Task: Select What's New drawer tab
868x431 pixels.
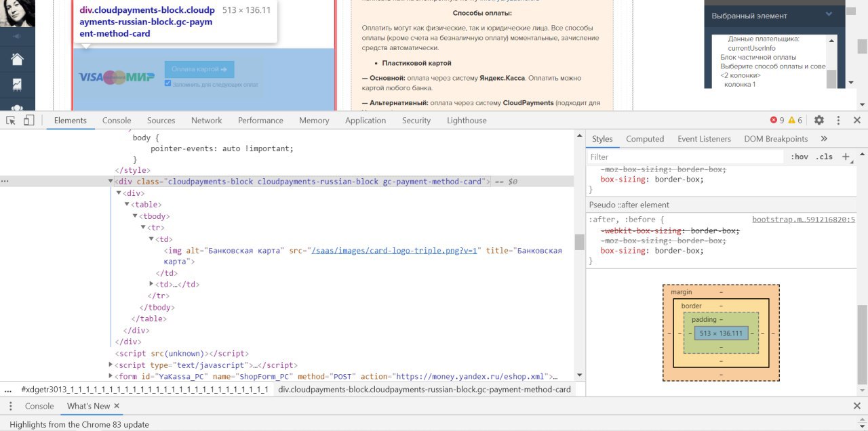Action: (88, 406)
